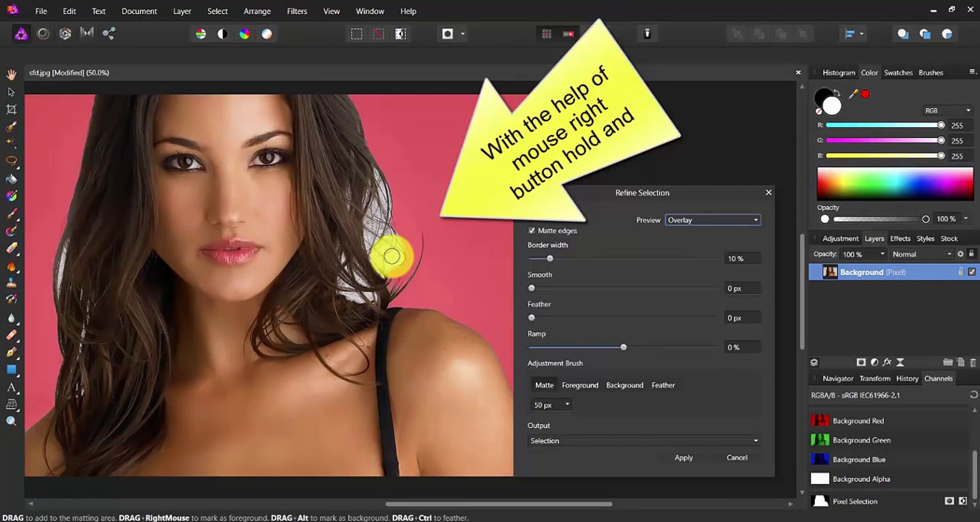Screen dimensions: 980x522
Task: Select the Text tool
Action: pyautogui.click(x=11, y=387)
